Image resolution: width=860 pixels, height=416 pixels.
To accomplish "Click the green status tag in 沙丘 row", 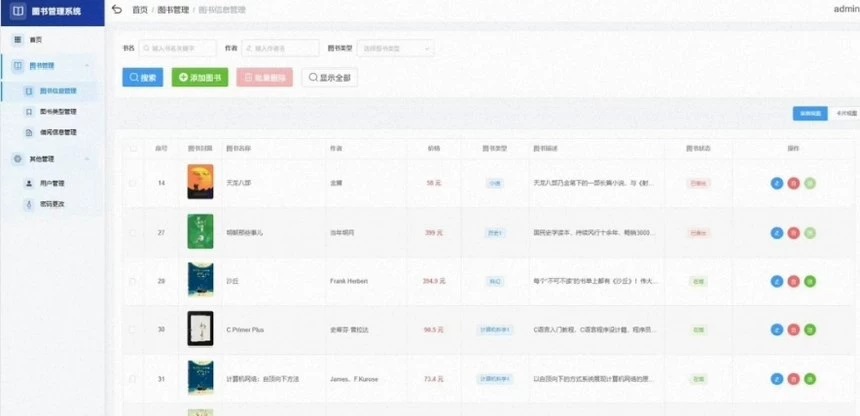I will pos(698,281).
